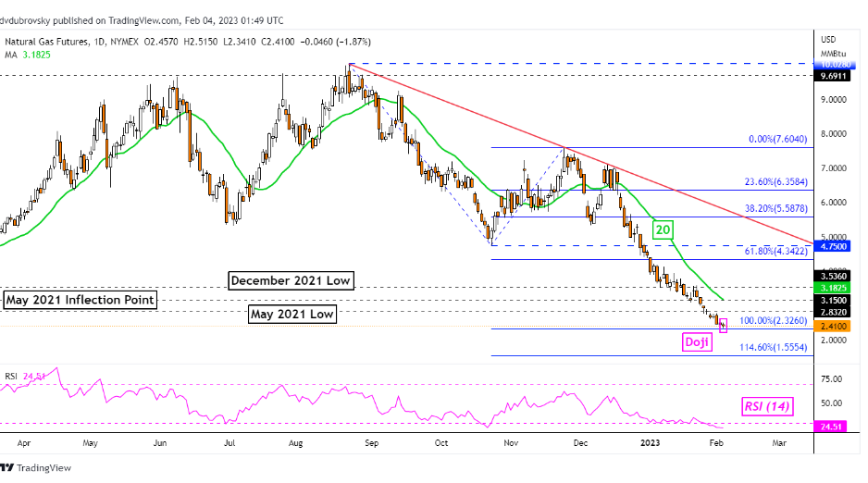Click the RSI 24.51 indicator legend
The height and width of the screenshot is (483, 868).
26,377
